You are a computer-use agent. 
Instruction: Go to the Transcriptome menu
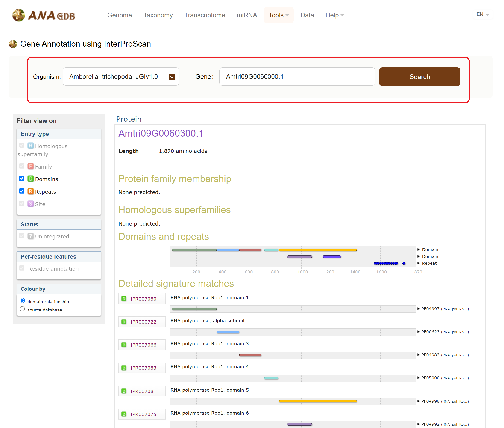click(205, 15)
